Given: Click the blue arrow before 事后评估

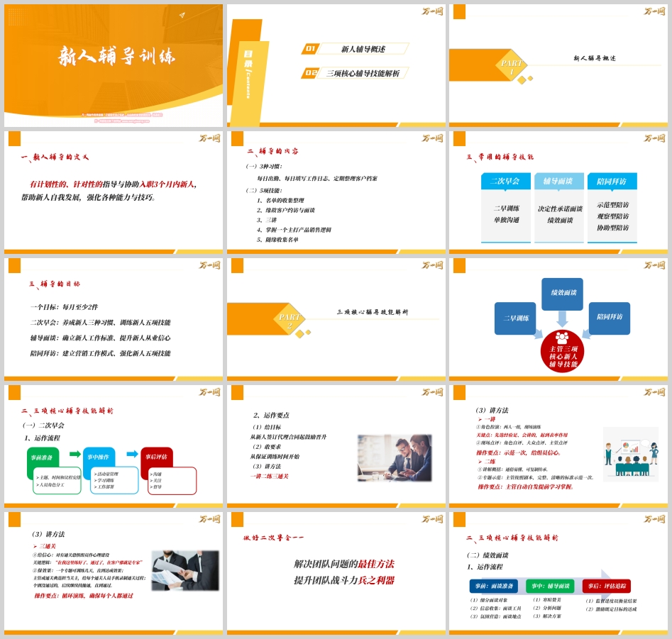Looking at the screenshot, I should (132, 454).
